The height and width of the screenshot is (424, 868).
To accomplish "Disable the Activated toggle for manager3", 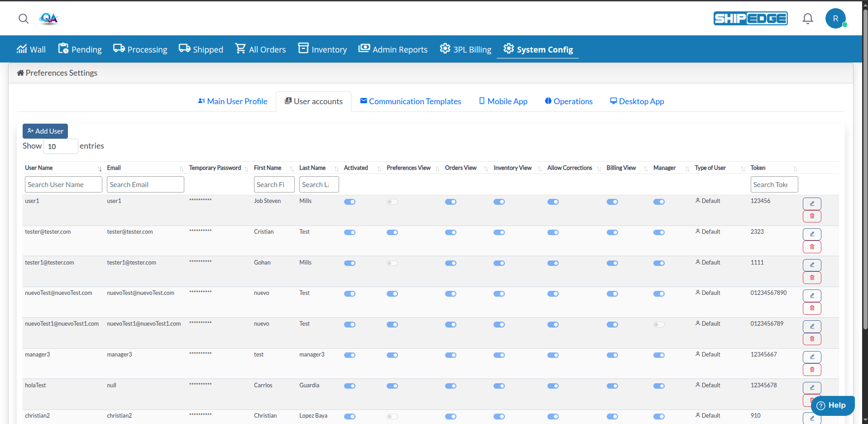I will click(350, 355).
